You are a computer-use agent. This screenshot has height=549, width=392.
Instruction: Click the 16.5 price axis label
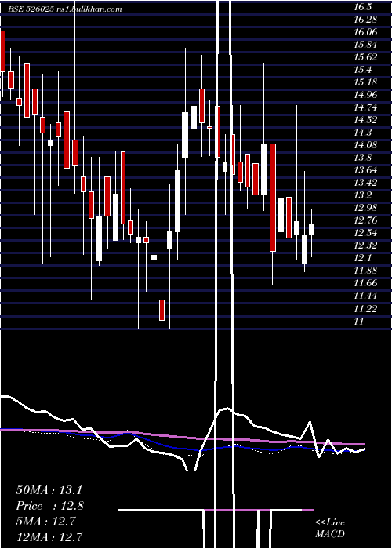362,7
